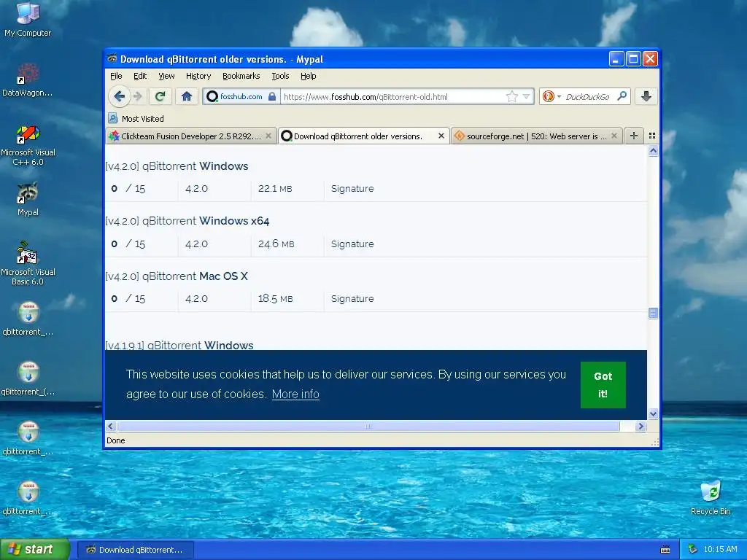Select the Mypal desktop shortcut

28,200
